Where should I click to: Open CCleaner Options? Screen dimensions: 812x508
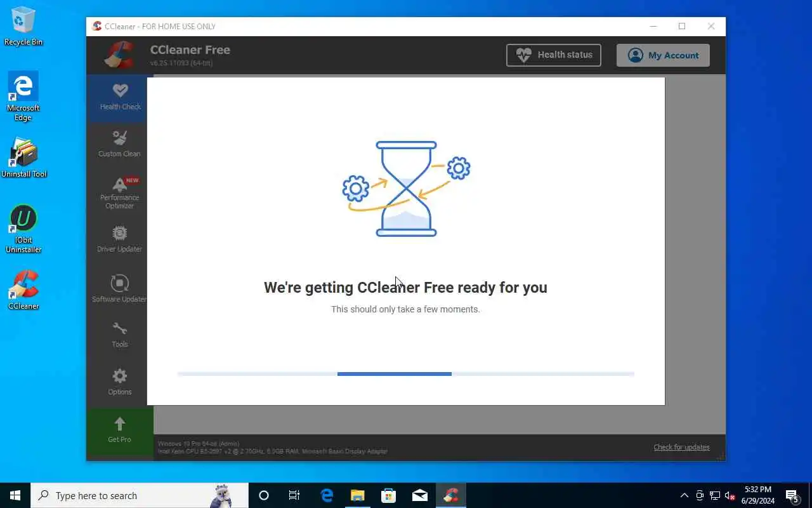tap(119, 382)
